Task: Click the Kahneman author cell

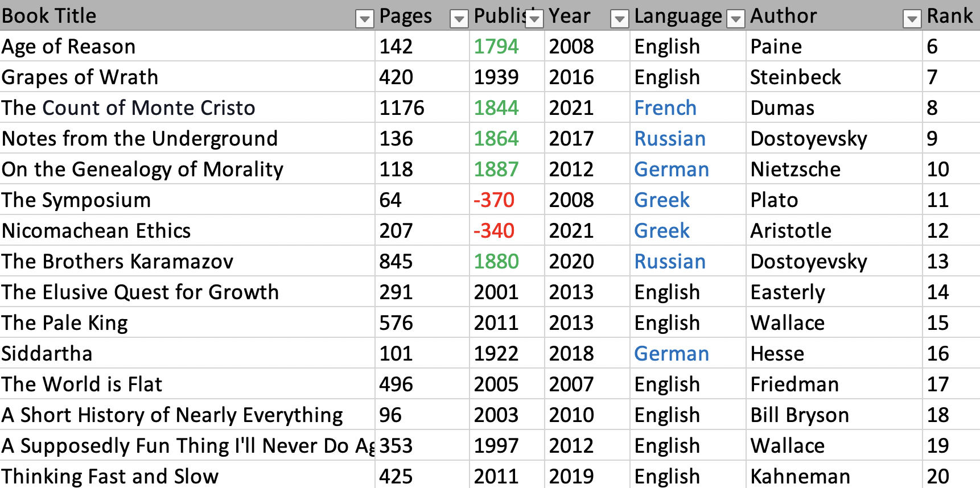Action: 800,477
